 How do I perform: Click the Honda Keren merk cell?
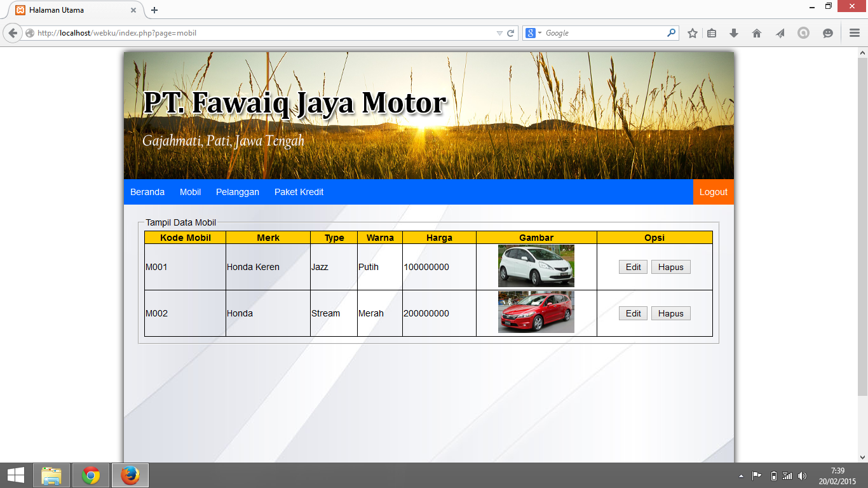[268, 267]
